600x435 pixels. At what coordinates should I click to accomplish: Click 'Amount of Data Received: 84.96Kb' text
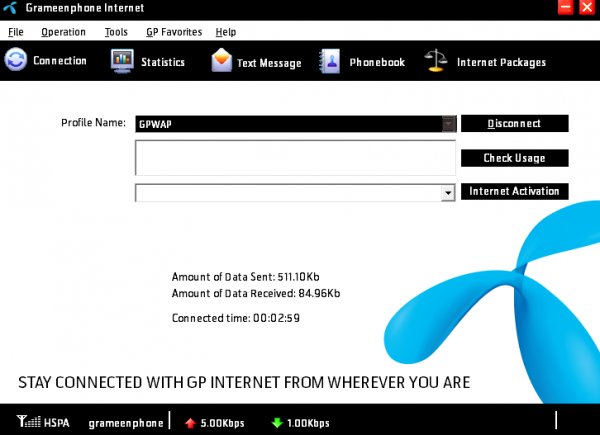[x=256, y=293]
